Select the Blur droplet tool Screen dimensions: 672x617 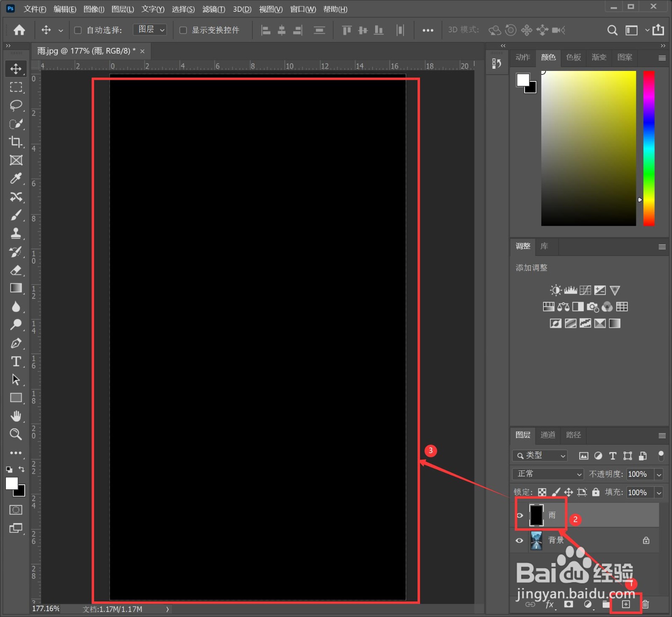[16, 307]
